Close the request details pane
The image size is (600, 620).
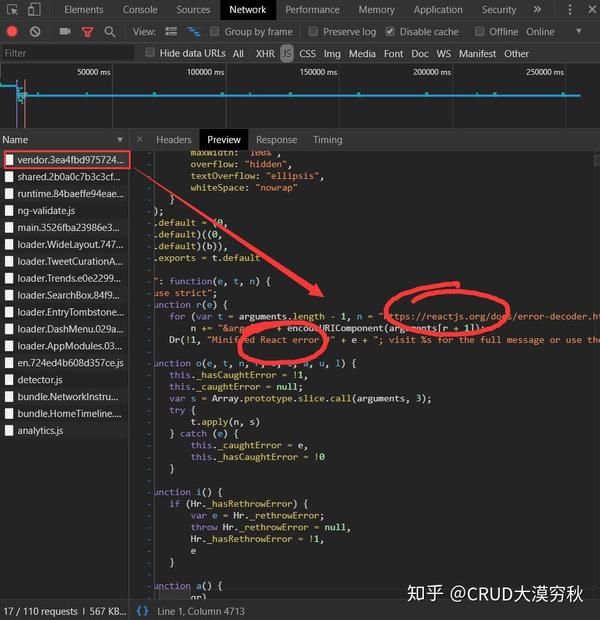[140, 140]
